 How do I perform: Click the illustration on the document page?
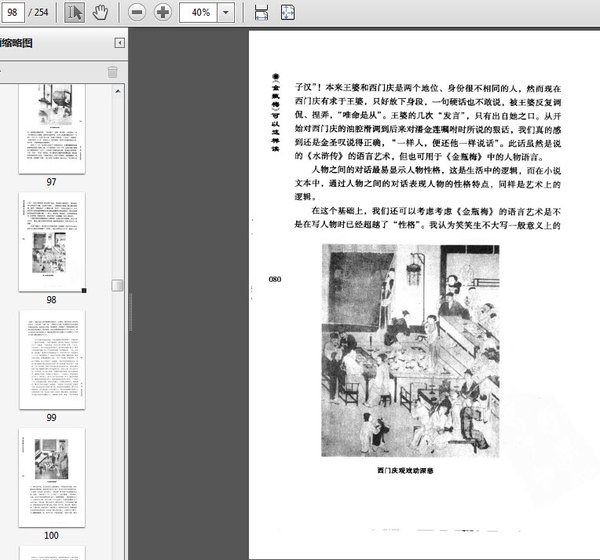coord(410,351)
